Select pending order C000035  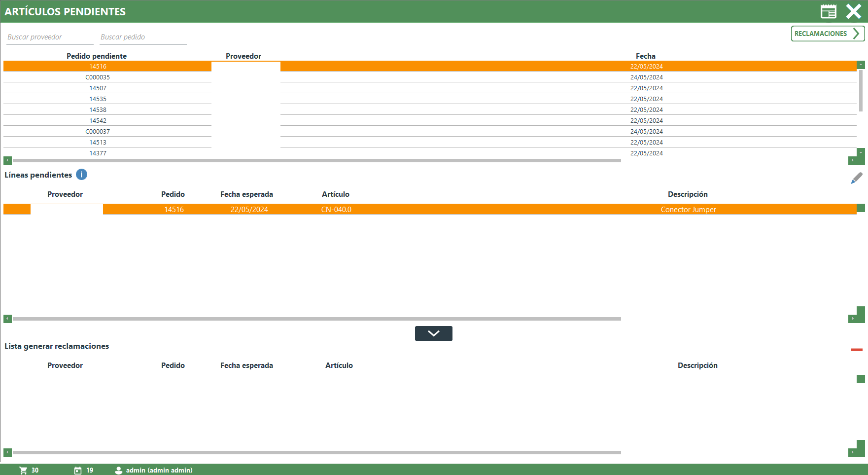(x=98, y=77)
